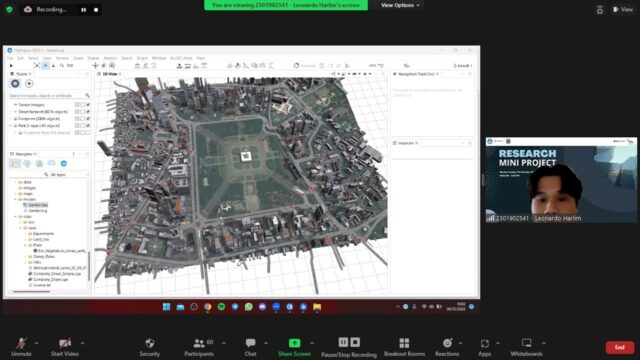Open the Zoom Chat panel
This screenshot has width=640, height=360.
click(251, 347)
